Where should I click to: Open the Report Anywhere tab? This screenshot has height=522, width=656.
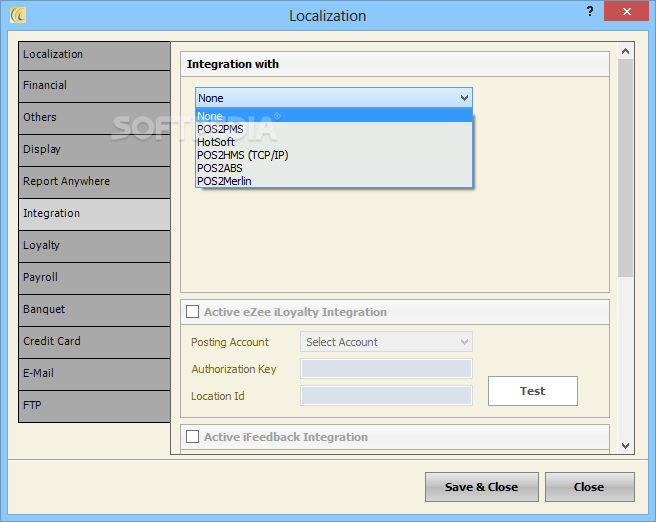point(95,182)
